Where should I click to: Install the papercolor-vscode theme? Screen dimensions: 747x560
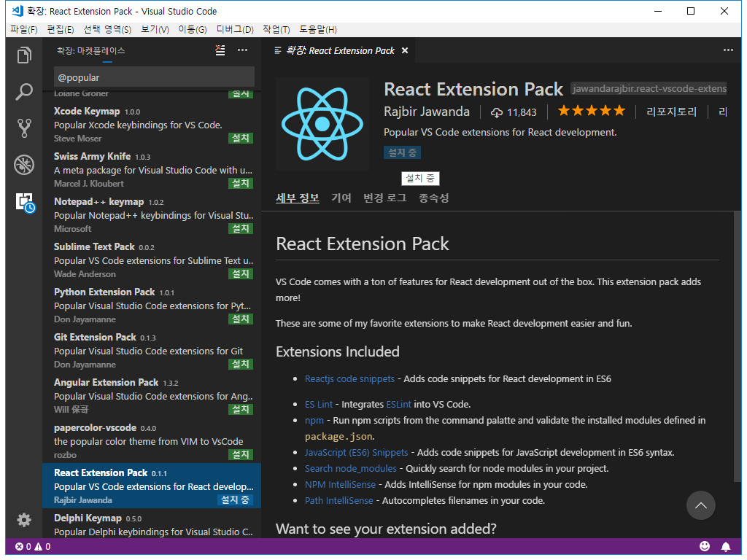coord(241,455)
